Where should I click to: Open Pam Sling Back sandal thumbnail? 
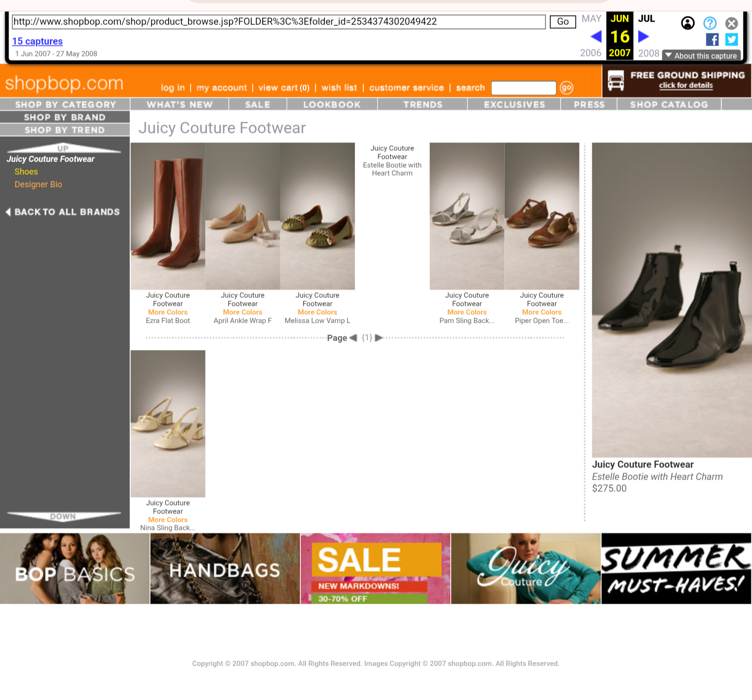click(467, 216)
